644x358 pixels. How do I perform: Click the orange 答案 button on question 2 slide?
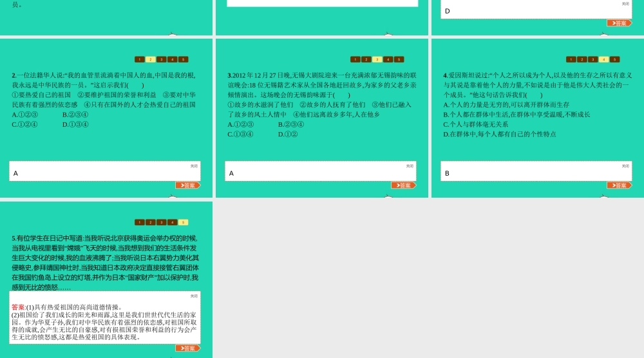(187, 185)
